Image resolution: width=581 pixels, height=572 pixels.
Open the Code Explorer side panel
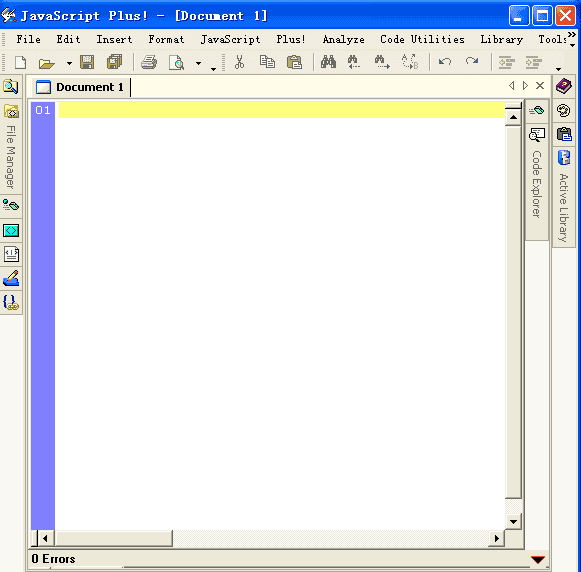coord(537,184)
